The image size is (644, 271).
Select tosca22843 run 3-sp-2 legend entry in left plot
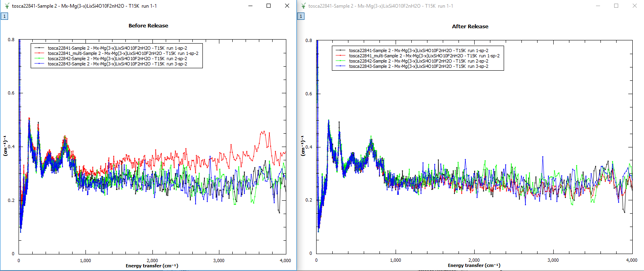point(117,64)
